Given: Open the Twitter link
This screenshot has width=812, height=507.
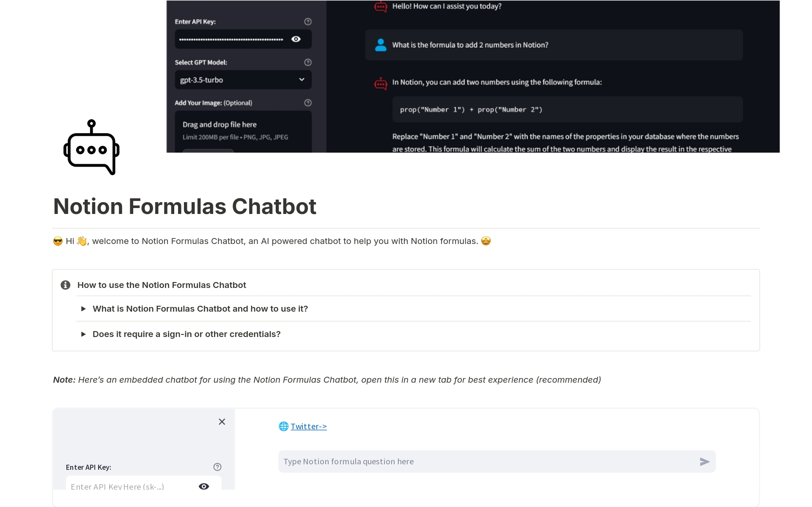Looking at the screenshot, I should coord(309,426).
